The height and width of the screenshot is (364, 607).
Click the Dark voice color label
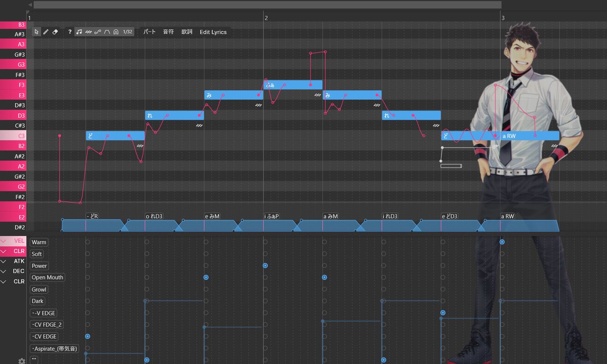(37, 301)
